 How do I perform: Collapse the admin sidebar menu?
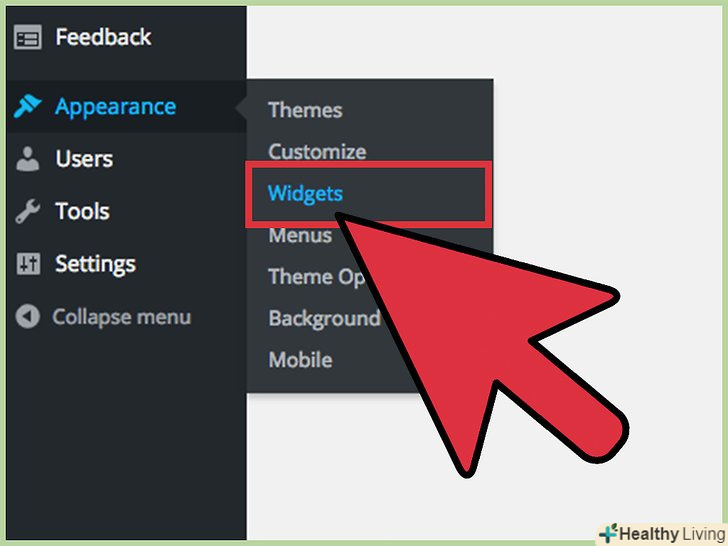122,317
